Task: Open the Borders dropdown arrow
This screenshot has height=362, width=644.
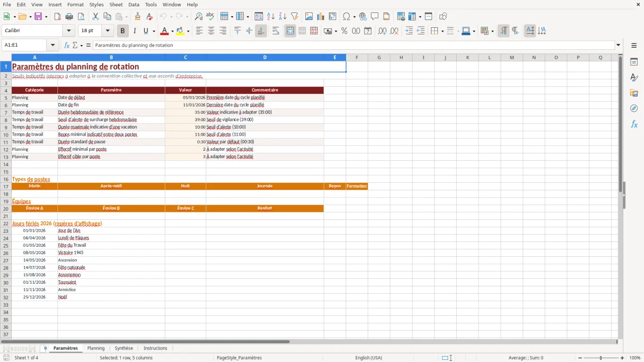Action: [x=442, y=31]
